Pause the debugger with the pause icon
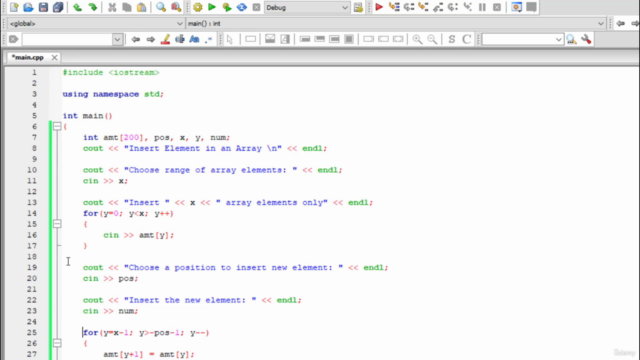Screen dimensions: 640x360 point(482,7)
